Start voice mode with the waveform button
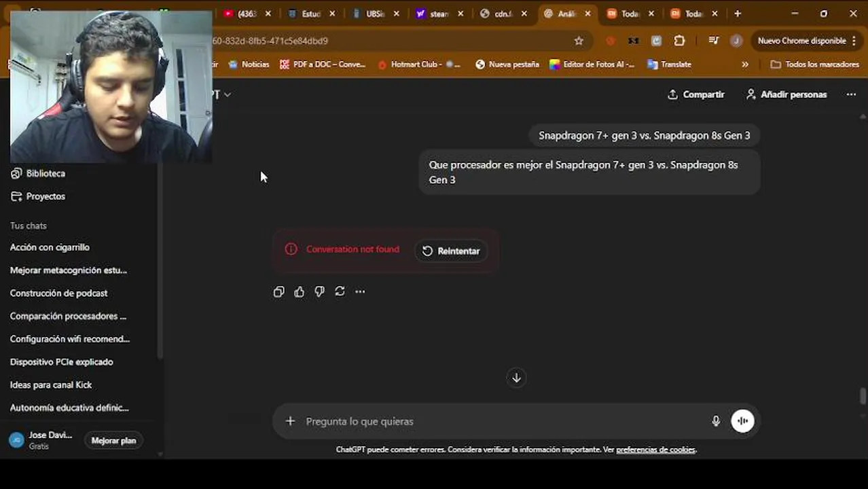Viewport: 868px width, 489px height. [742, 421]
